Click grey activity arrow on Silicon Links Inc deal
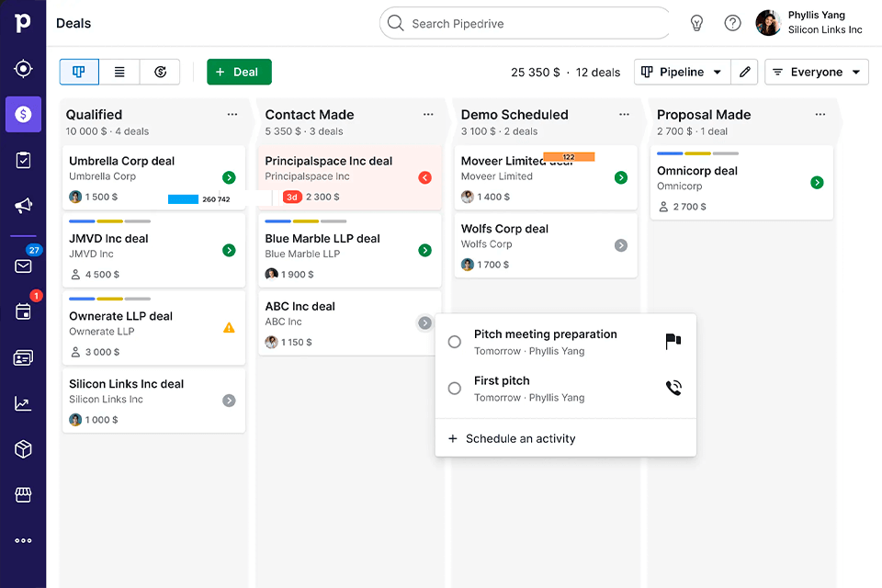Image resolution: width=882 pixels, height=588 pixels. 229,401
